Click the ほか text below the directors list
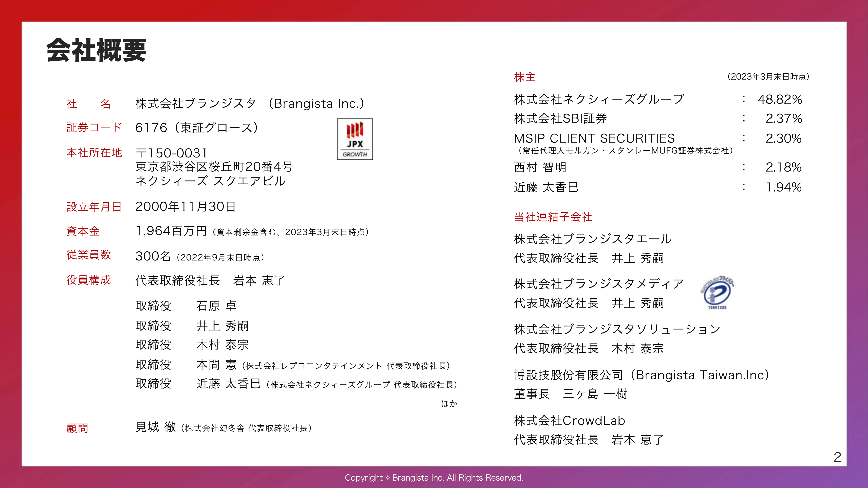The image size is (868, 488). pyautogui.click(x=450, y=403)
